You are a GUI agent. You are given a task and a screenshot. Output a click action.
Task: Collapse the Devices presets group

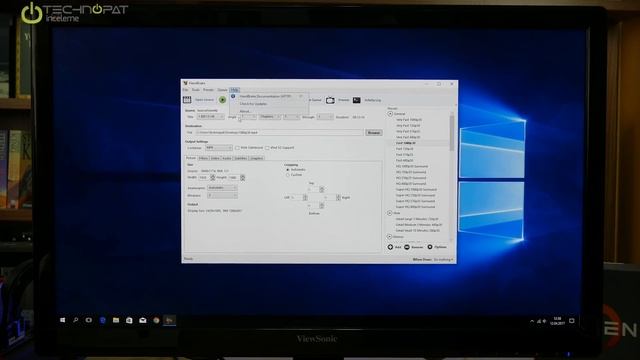click(389, 237)
